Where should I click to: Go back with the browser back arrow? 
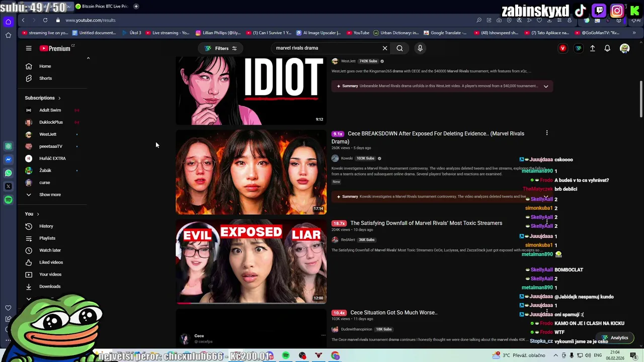(x=23, y=20)
